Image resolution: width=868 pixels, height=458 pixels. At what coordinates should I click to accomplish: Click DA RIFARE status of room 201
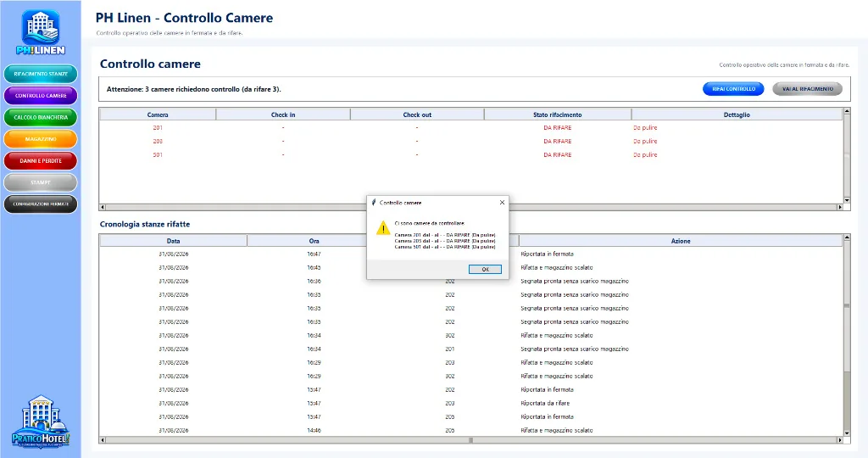pyautogui.click(x=558, y=128)
